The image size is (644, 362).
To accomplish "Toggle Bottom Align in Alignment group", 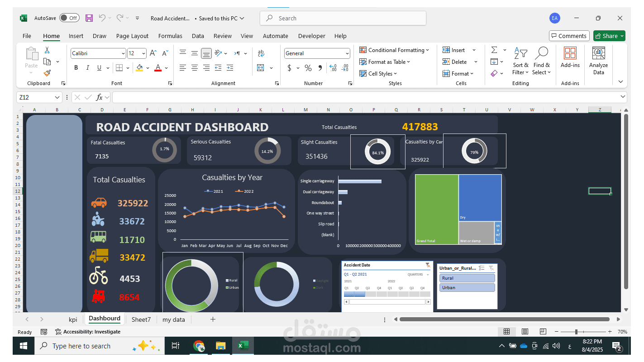I will 206,54.
